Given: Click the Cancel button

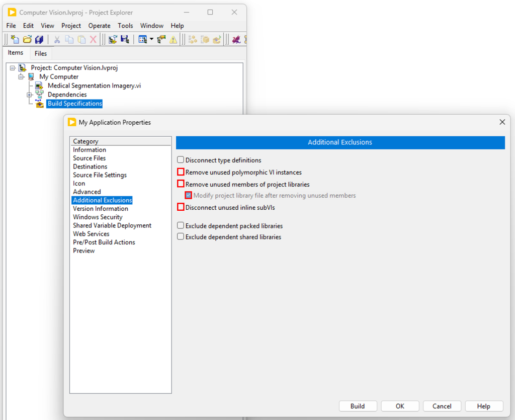Looking at the screenshot, I should [442, 406].
